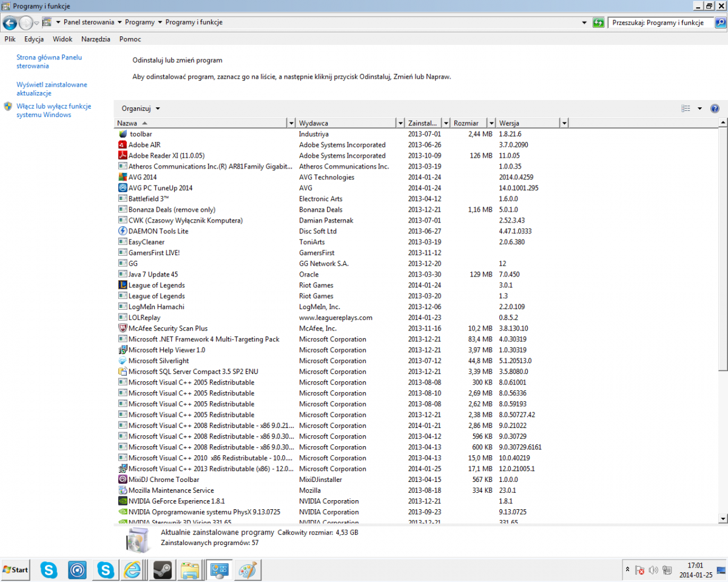Expand dropdown after Panel sterowania breadcrumb

point(119,22)
